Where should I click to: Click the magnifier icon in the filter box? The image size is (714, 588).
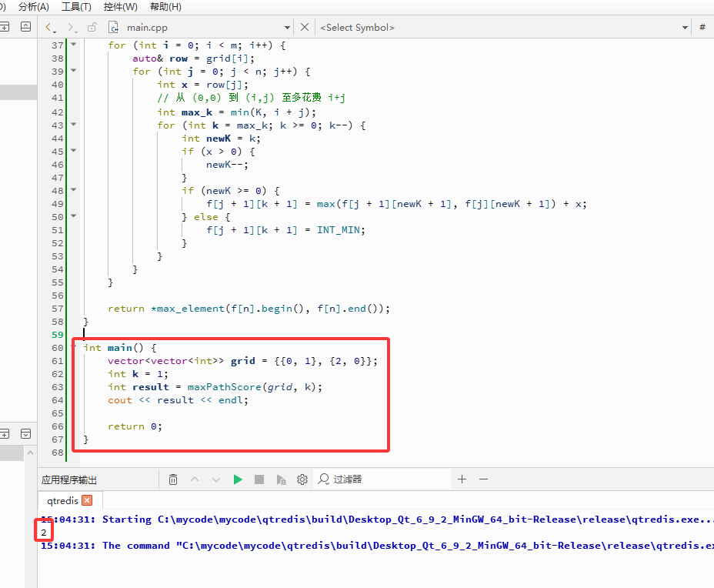(x=323, y=479)
